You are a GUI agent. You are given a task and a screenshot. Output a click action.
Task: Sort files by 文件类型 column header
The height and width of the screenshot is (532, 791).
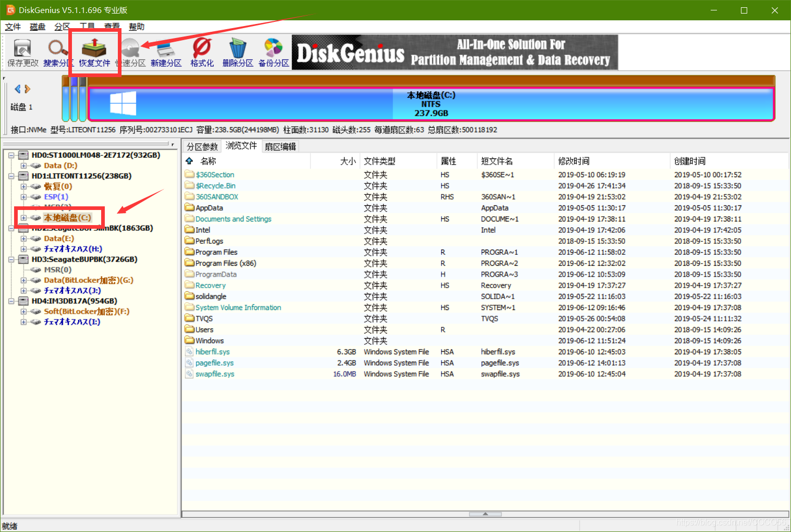tap(398, 161)
